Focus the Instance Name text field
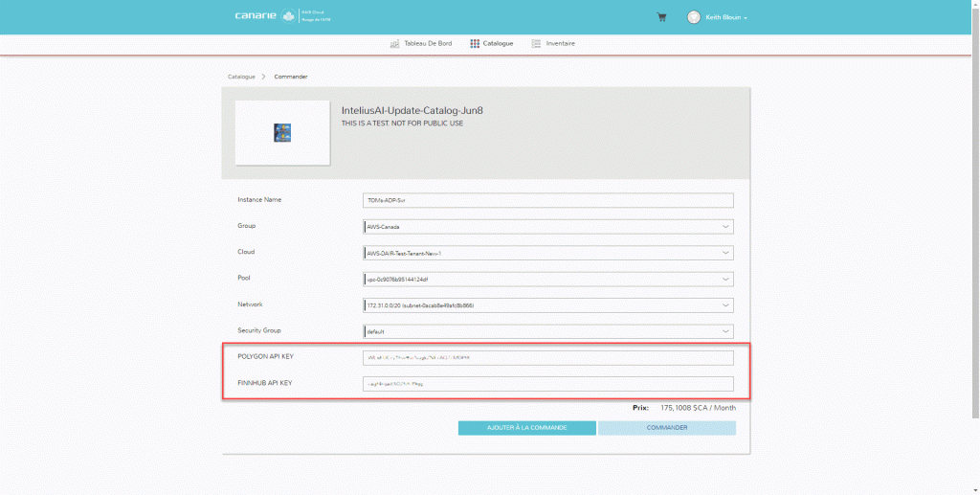The height and width of the screenshot is (495, 980). pos(547,200)
